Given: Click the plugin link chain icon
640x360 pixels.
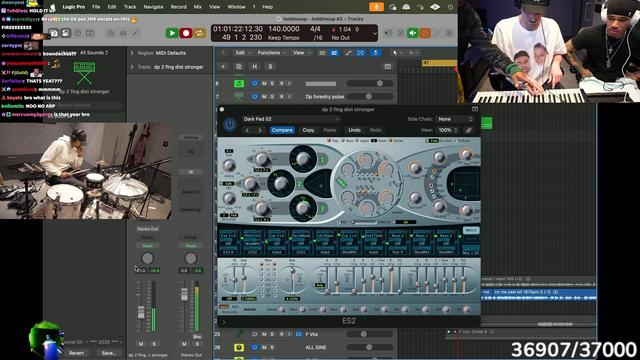Looking at the screenshot, I should point(469,130).
